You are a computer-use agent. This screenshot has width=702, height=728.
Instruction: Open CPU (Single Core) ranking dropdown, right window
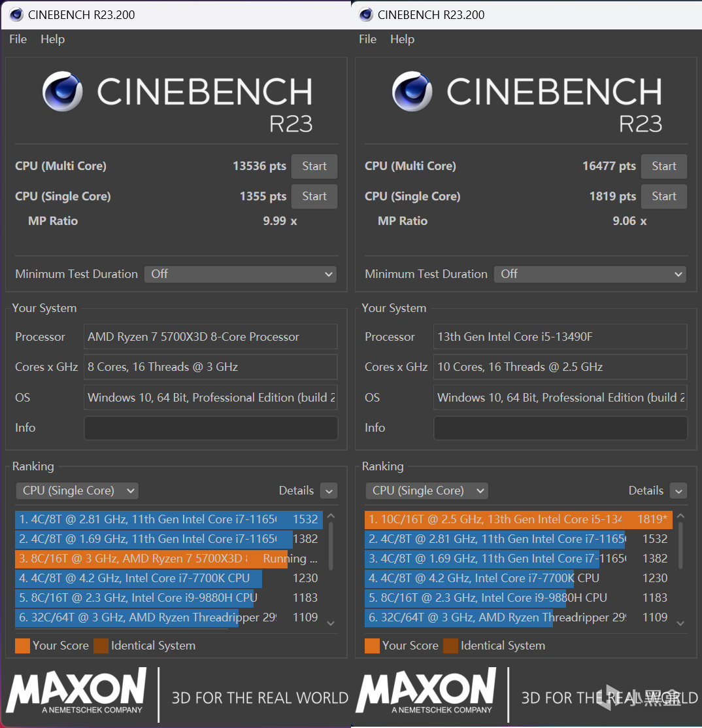tap(427, 491)
